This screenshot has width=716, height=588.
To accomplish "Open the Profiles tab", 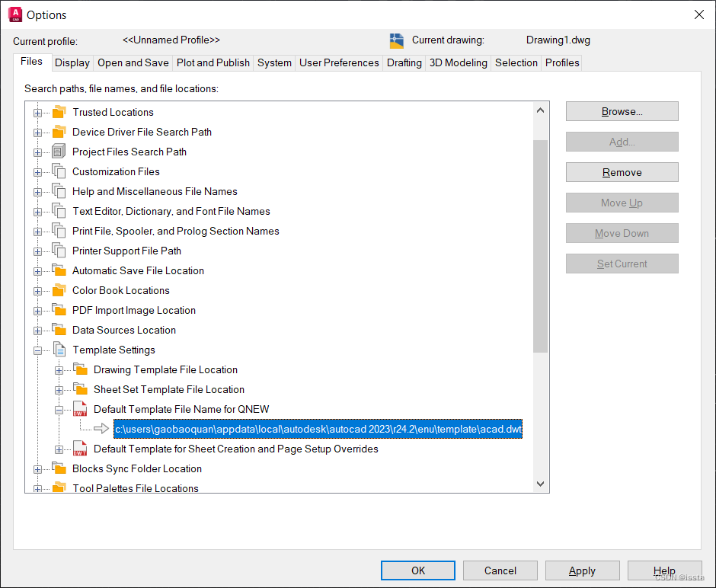I will click(562, 62).
